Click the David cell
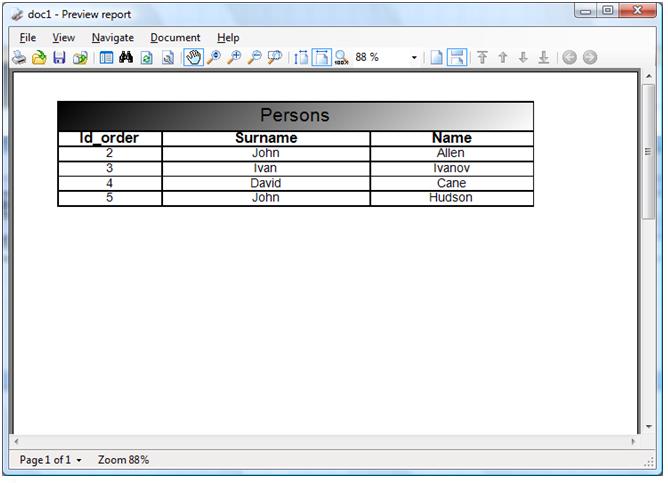The width and height of the screenshot is (668, 483). pyautogui.click(x=266, y=183)
